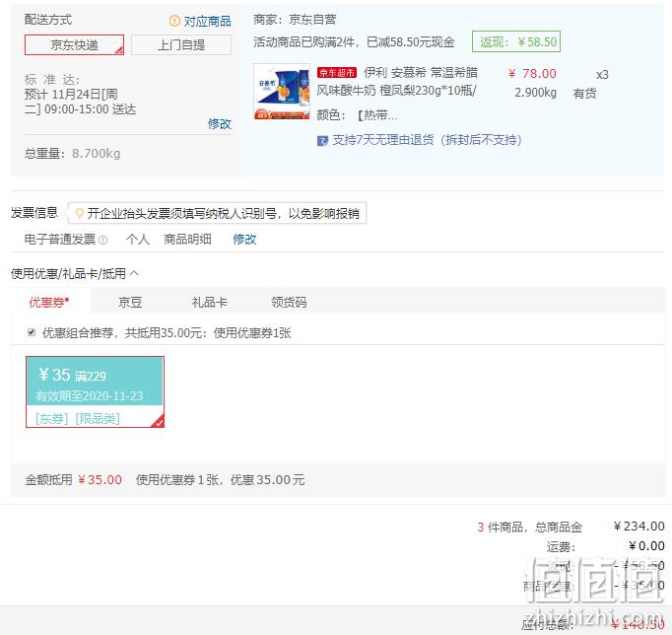Viewport: 672px width, 635px height.
Task: Click 商家：京东自营 merchant text
Action: 295,20
